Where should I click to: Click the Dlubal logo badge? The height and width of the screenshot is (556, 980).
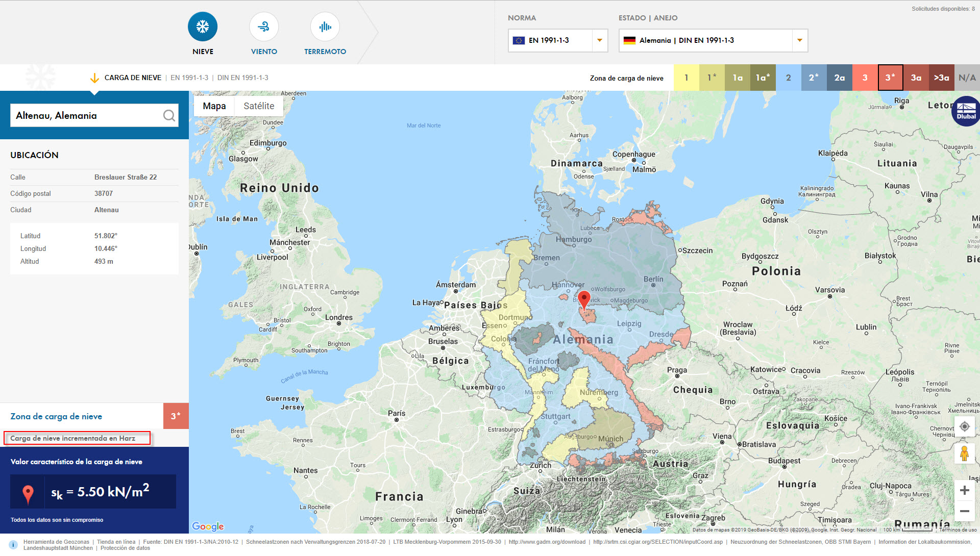(x=966, y=111)
